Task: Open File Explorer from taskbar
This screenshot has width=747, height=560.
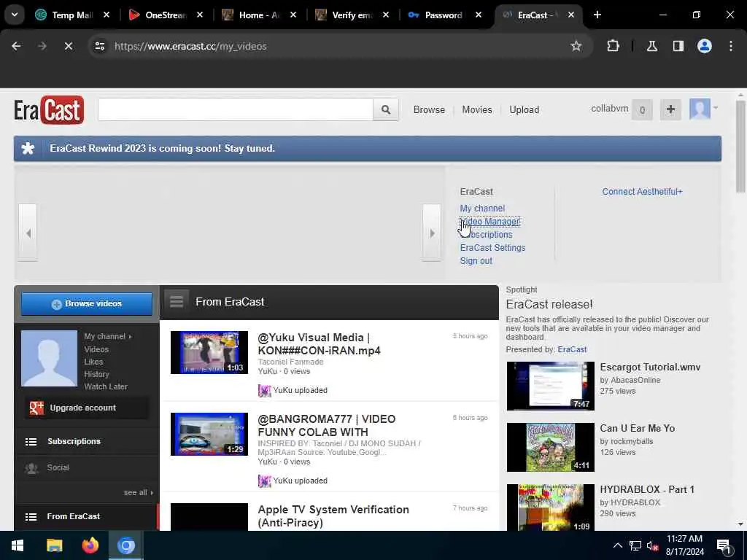Action: [54, 545]
